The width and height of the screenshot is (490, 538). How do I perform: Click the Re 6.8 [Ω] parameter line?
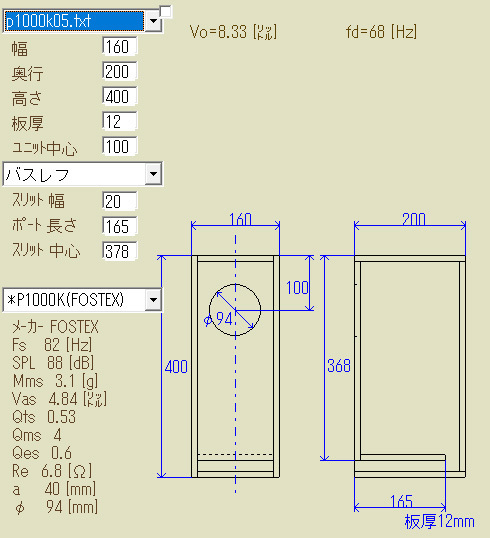pos(52,471)
